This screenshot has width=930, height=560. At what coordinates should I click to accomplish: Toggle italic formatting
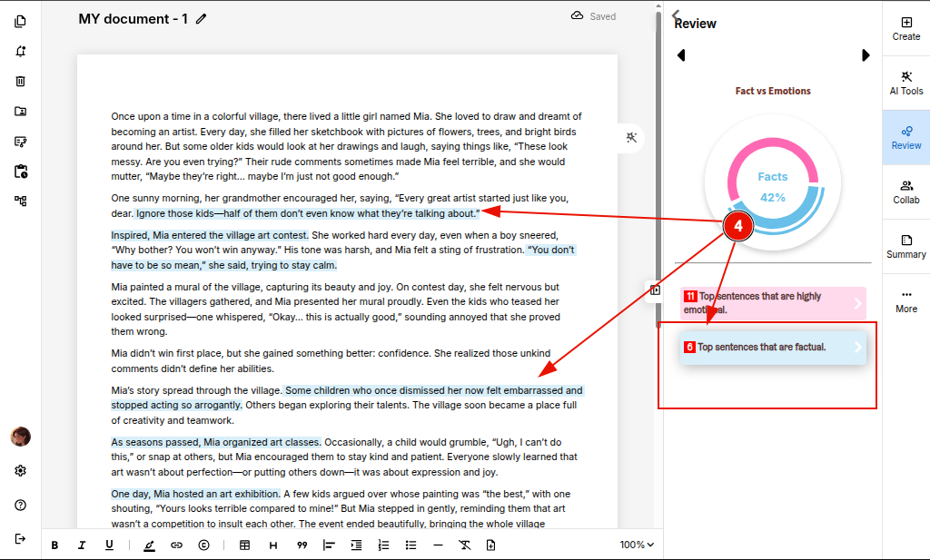[x=82, y=545]
